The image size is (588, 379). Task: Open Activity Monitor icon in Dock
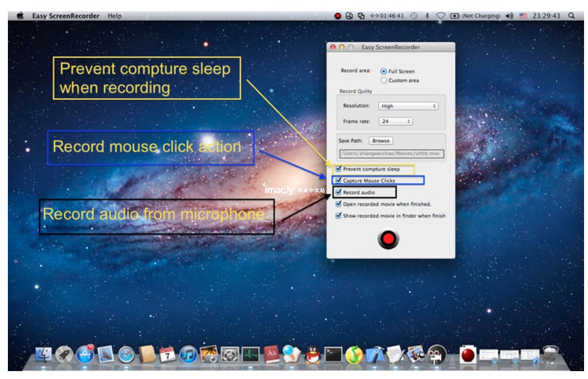coord(251,355)
